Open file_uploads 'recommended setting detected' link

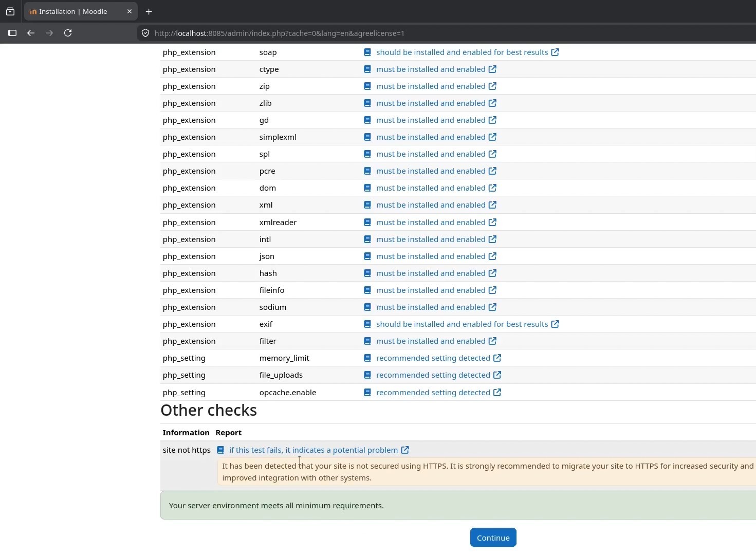click(433, 375)
